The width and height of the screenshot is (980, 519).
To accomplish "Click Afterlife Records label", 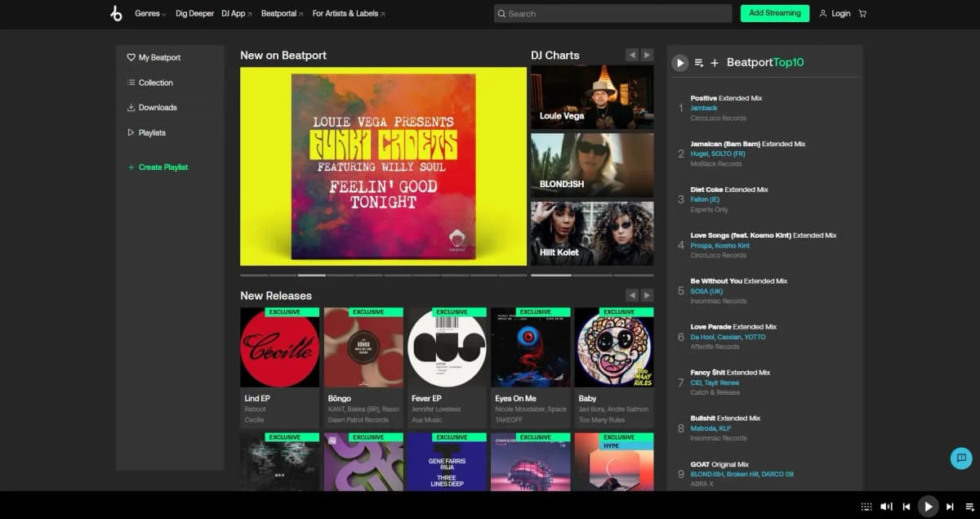I will 715,347.
